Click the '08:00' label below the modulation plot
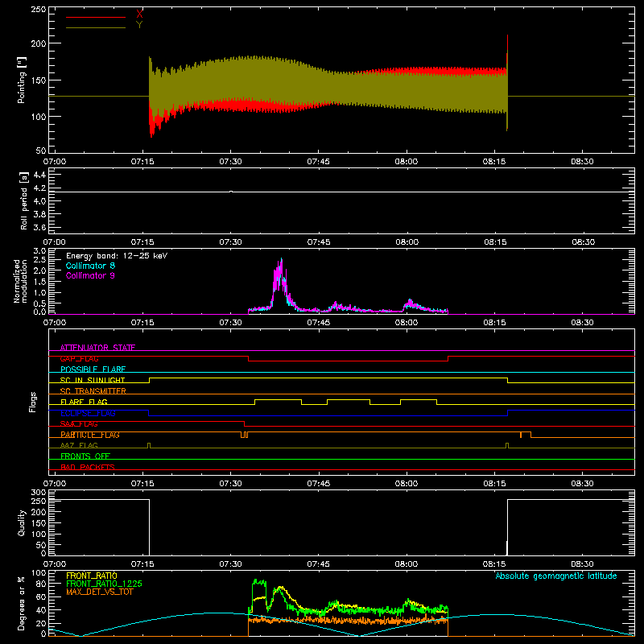The height and width of the screenshot is (644, 644). (x=407, y=323)
